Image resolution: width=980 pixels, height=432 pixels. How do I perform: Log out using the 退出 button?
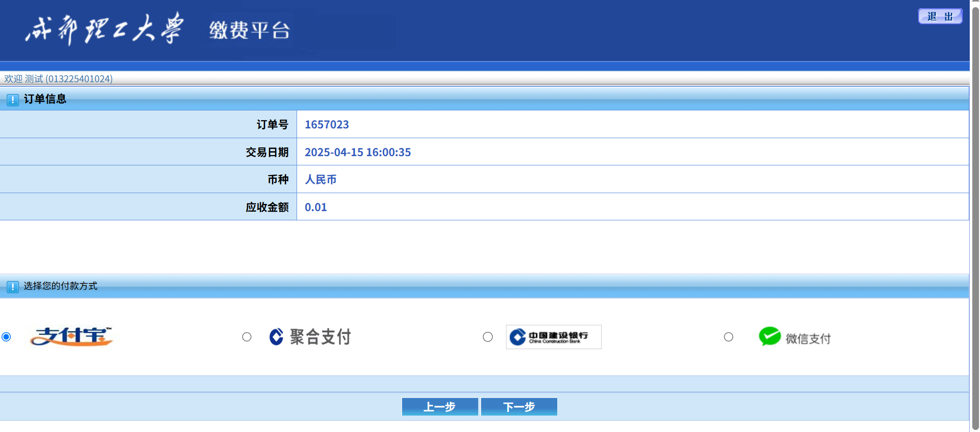tap(939, 16)
